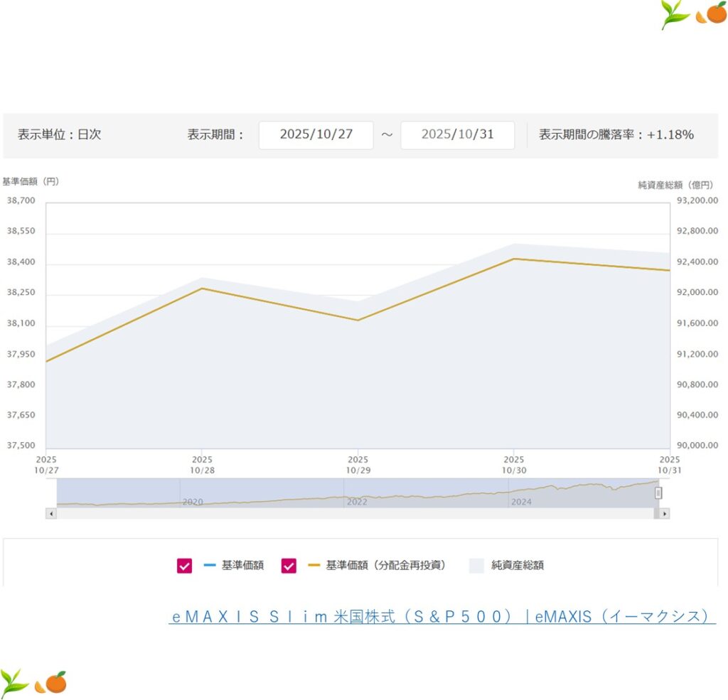Select the 2024 marker in the range navigator
The image size is (728, 700).
click(521, 502)
